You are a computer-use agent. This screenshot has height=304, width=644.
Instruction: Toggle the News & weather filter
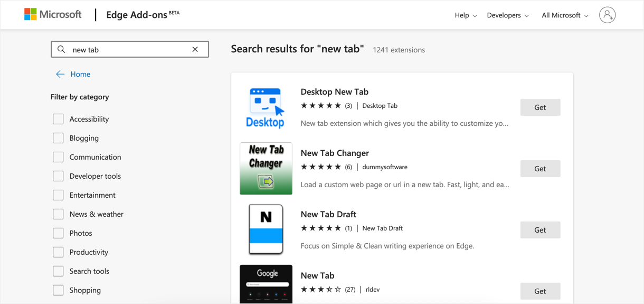[58, 214]
